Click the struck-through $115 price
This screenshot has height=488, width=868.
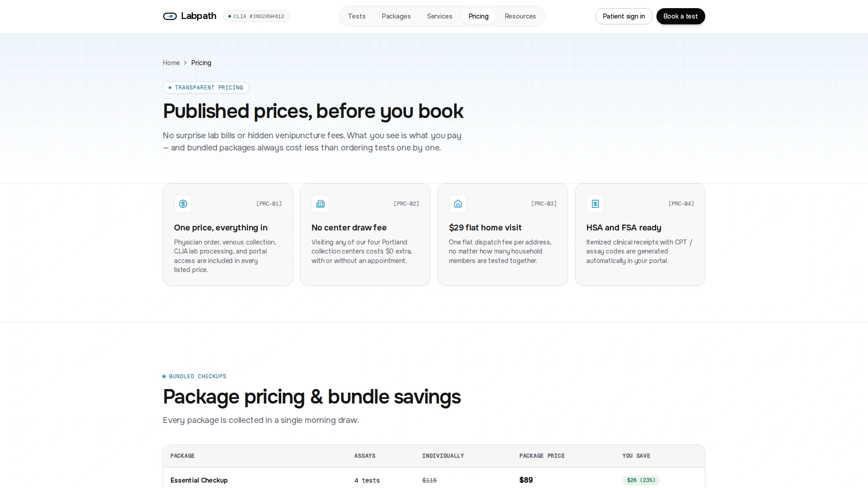[x=429, y=480]
